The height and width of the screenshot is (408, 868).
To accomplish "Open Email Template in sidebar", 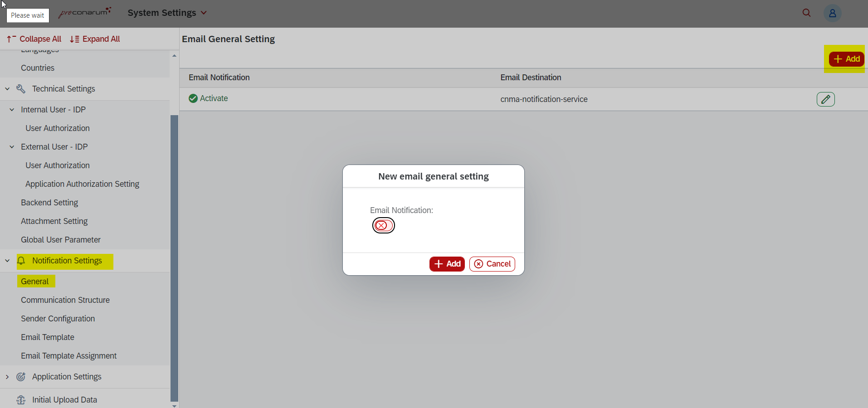I will (48, 337).
